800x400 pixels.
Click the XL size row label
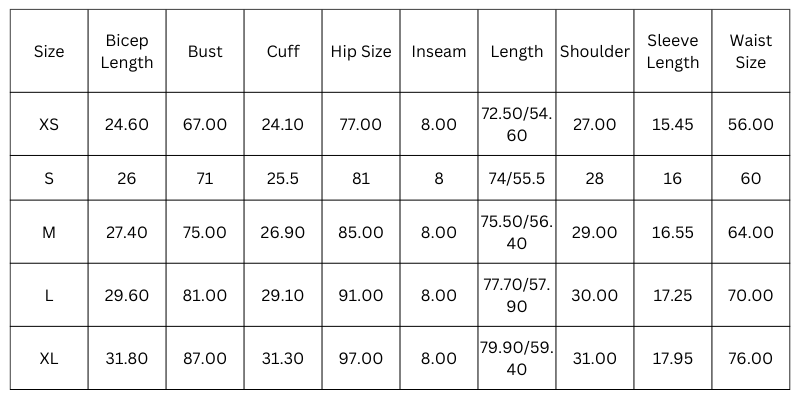pos(49,358)
